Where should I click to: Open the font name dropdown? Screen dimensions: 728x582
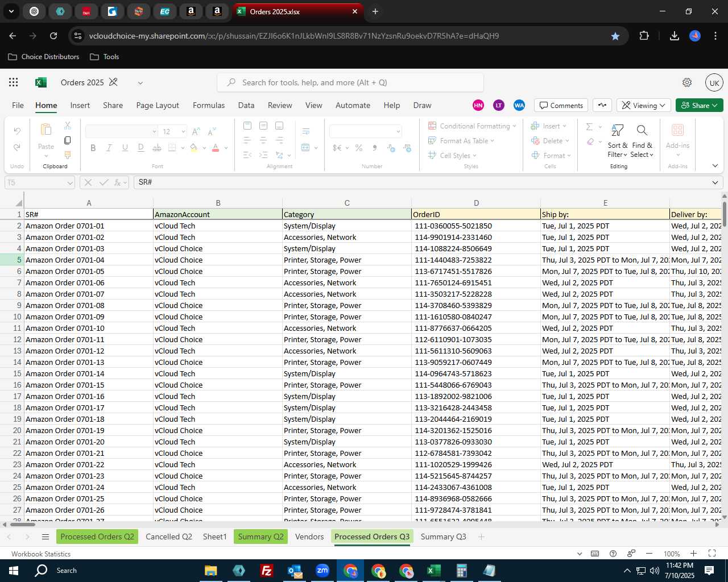(x=154, y=131)
